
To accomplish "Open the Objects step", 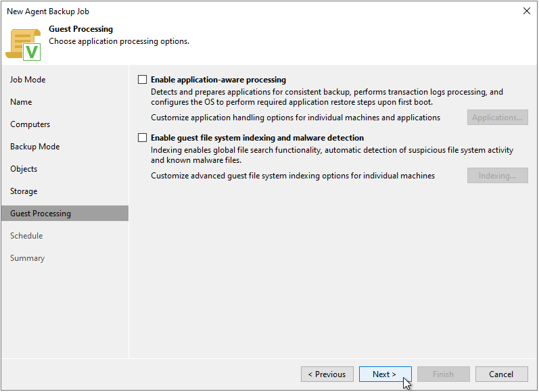I will [x=24, y=169].
